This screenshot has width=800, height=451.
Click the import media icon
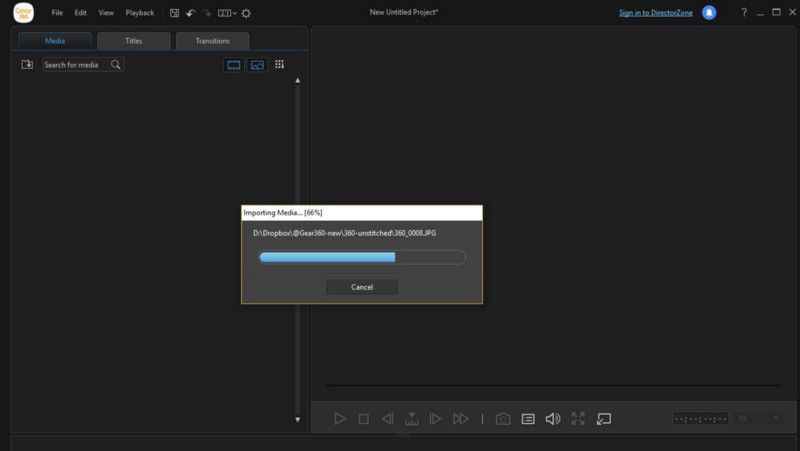tap(27, 64)
